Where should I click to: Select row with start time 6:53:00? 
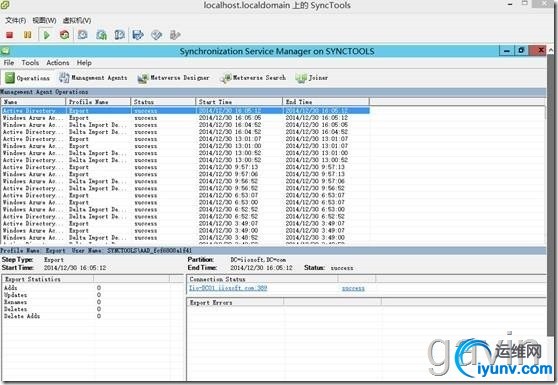click(x=185, y=202)
